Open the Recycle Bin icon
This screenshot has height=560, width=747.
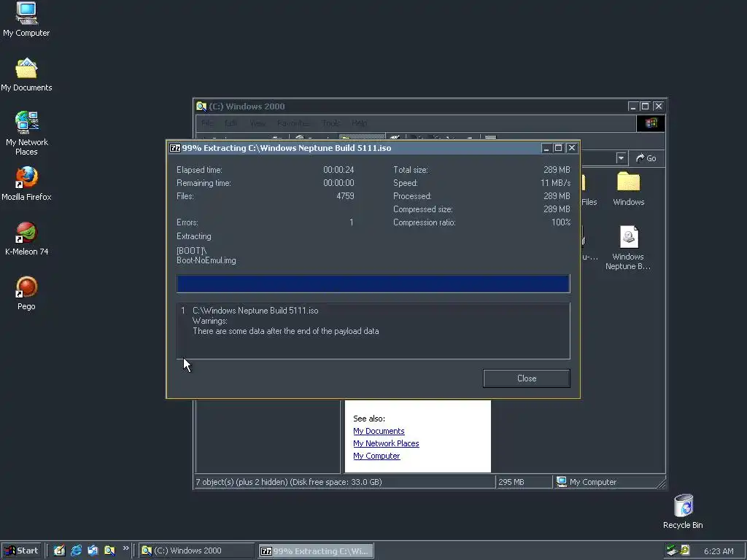click(x=683, y=511)
